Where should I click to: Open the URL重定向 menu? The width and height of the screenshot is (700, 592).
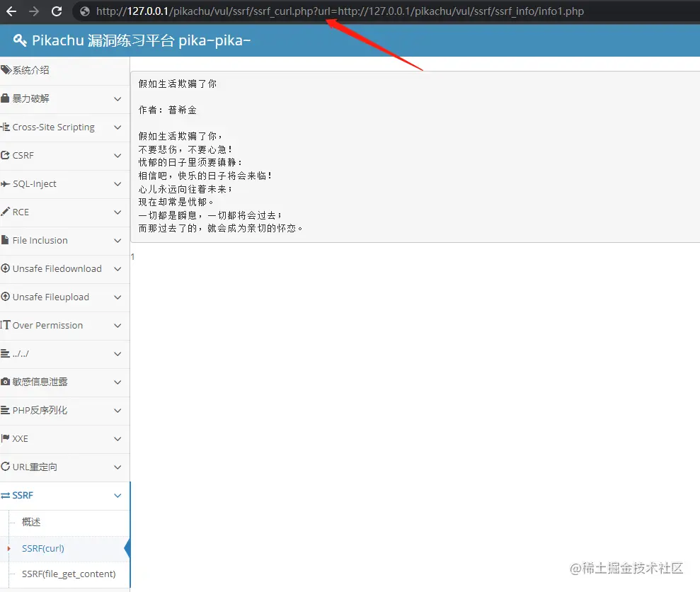[x=35, y=467]
